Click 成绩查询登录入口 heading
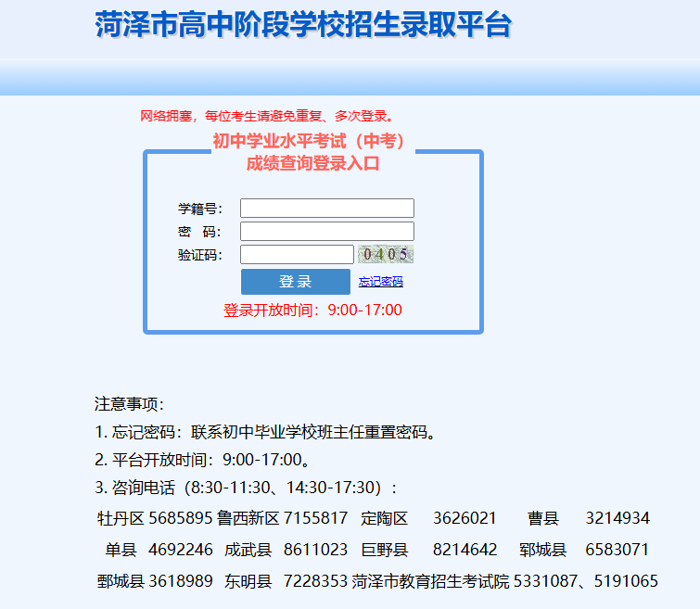Viewport: 700px width, 609px height. click(x=313, y=163)
